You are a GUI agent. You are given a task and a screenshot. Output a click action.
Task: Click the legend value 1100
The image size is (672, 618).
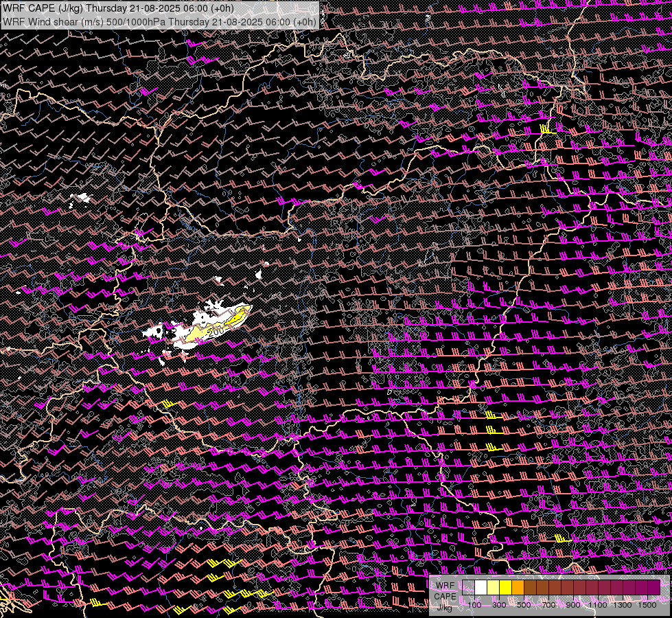click(x=598, y=605)
